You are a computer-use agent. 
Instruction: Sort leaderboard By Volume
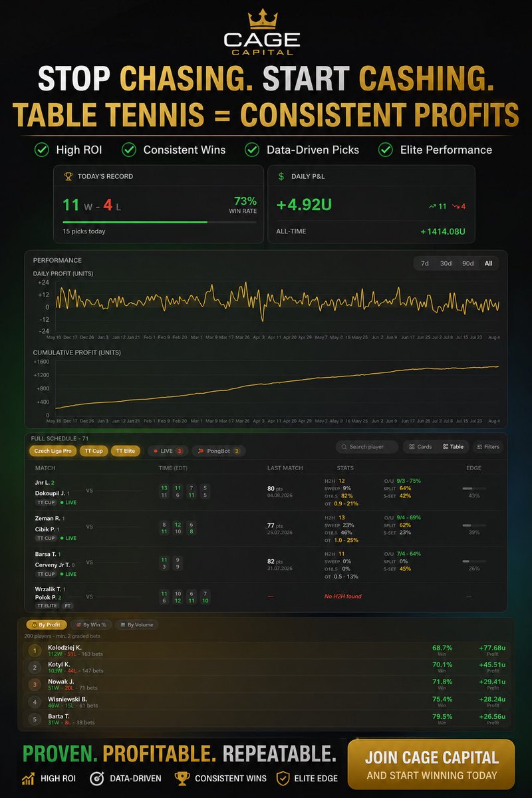click(138, 625)
